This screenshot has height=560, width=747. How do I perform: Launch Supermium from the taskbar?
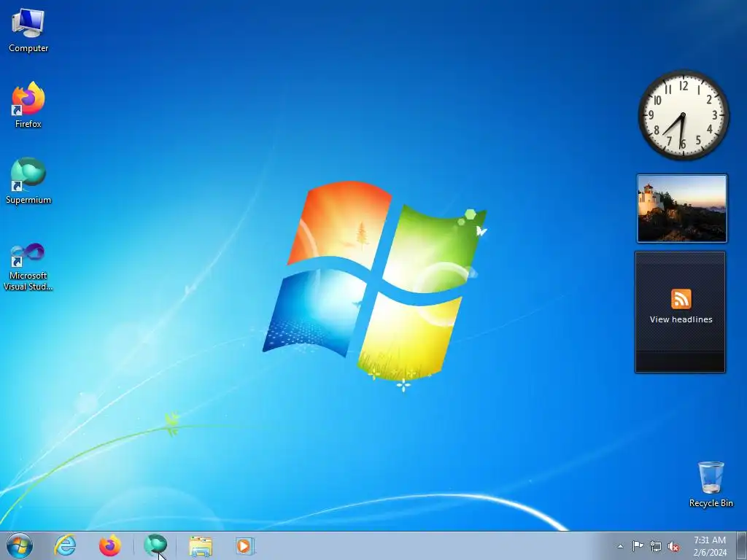[155, 545]
